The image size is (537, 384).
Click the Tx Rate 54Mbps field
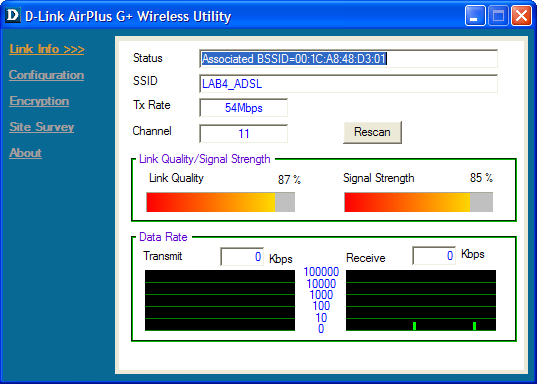(243, 108)
